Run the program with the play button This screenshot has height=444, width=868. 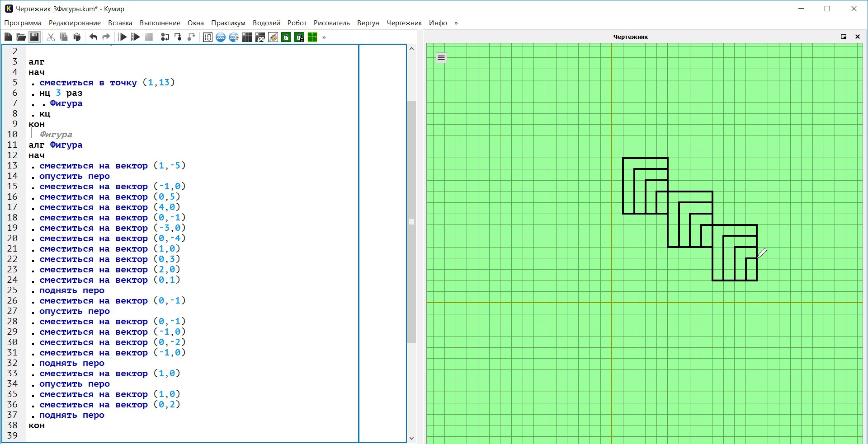point(123,37)
